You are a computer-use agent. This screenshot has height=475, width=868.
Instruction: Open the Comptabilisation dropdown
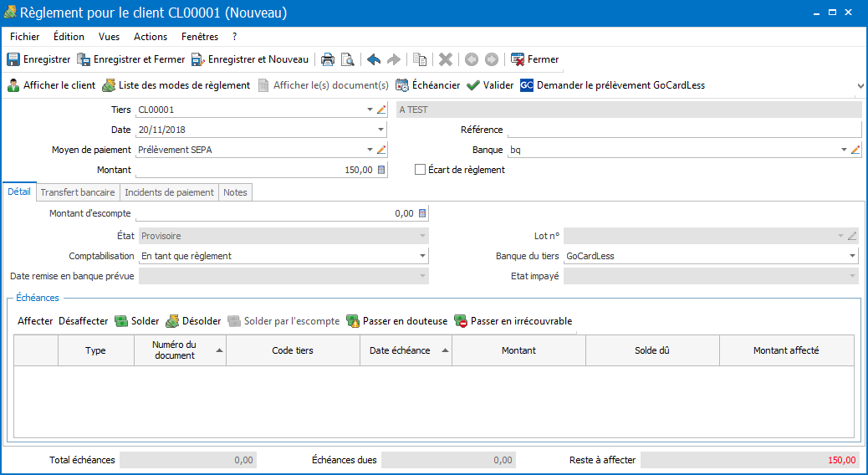click(x=422, y=256)
